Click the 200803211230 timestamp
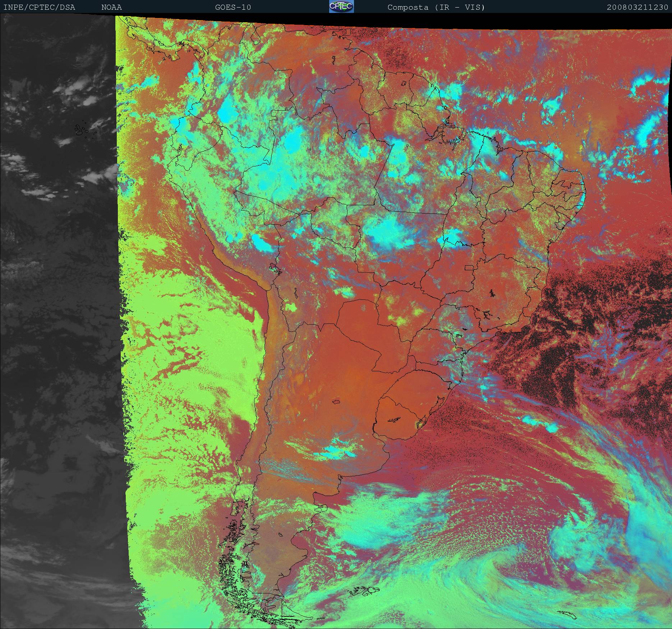672x629 pixels. point(637,7)
